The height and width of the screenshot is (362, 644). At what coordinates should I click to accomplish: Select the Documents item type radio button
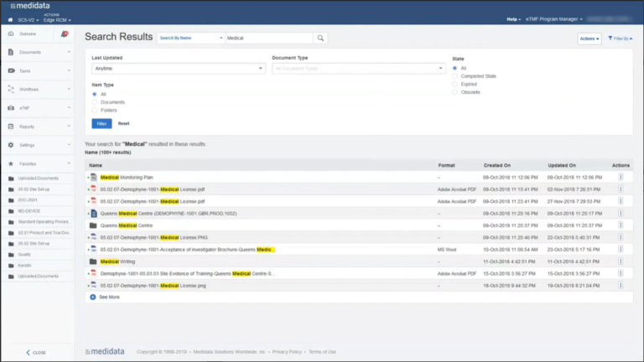[95, 102]
